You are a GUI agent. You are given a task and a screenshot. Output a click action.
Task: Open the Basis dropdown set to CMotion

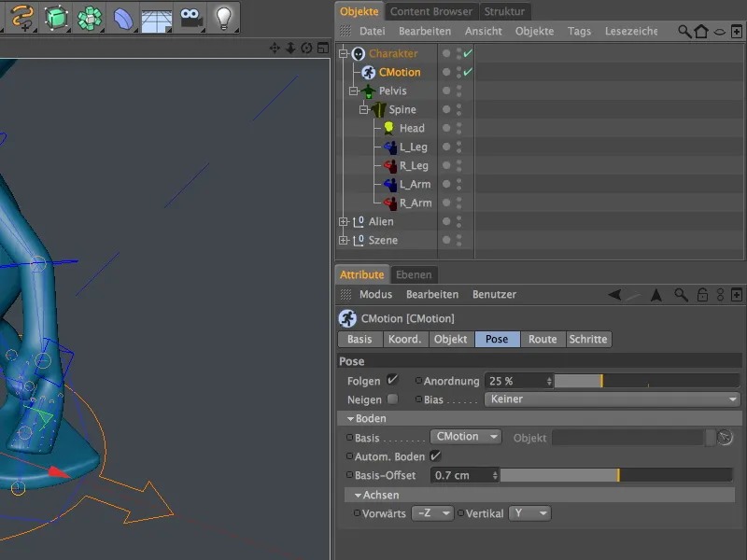click(x=465, y=437)
